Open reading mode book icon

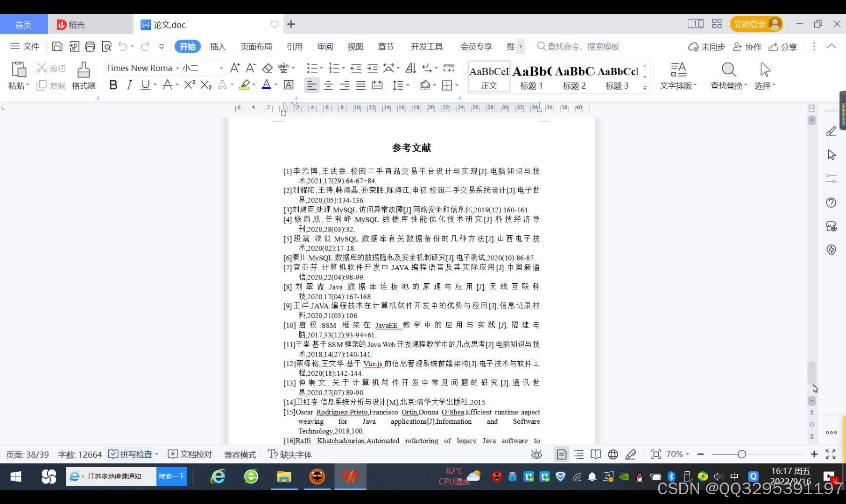596,454
